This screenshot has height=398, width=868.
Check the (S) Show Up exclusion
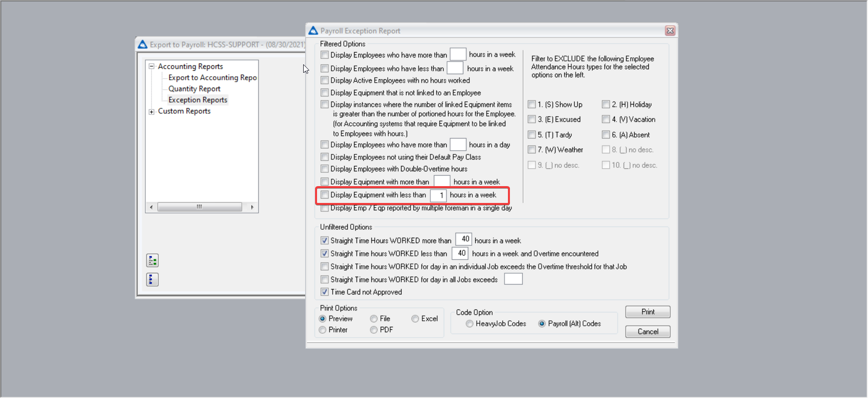tap(532, 104)
